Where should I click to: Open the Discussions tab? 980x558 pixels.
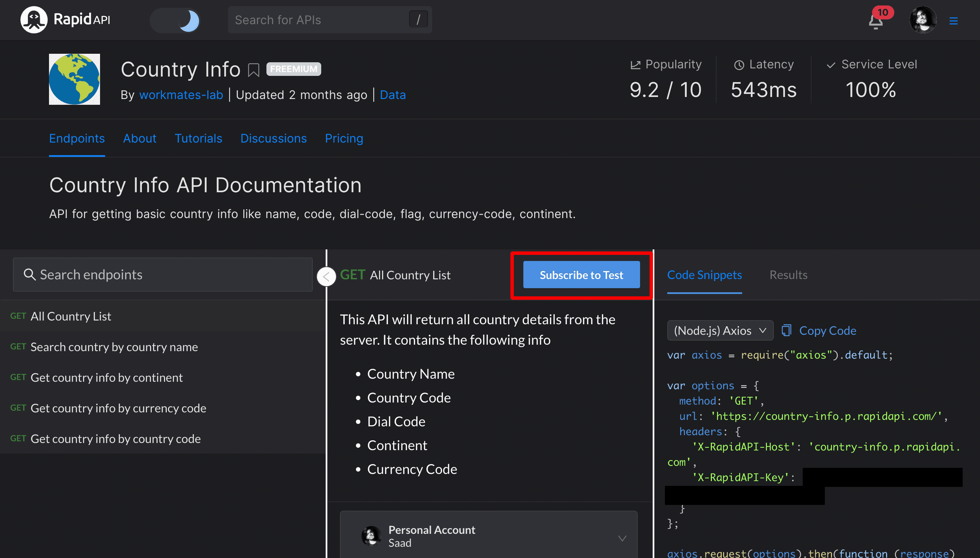point(273,139)
